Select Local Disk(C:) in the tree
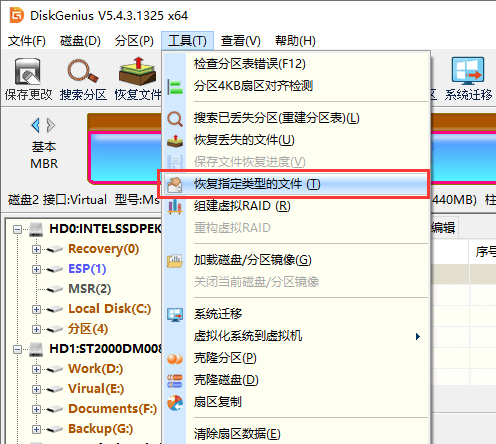The width and height of the screenshot is (496, 444). [x=109, y=309]
